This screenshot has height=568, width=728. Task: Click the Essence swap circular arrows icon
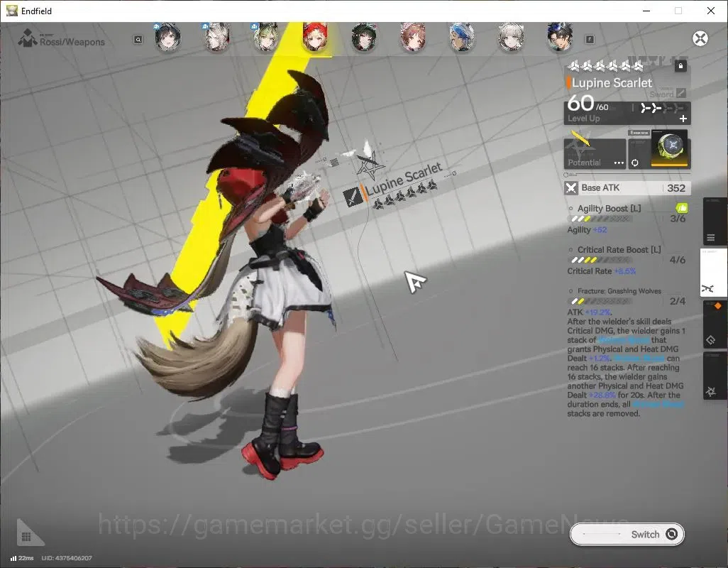click(634, 163)
